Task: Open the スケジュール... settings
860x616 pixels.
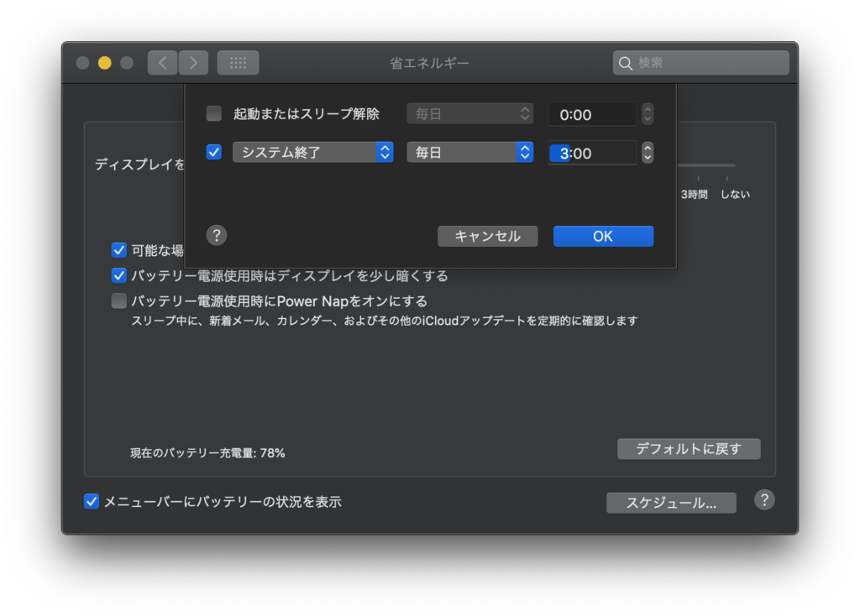Action: click(671, 503)
